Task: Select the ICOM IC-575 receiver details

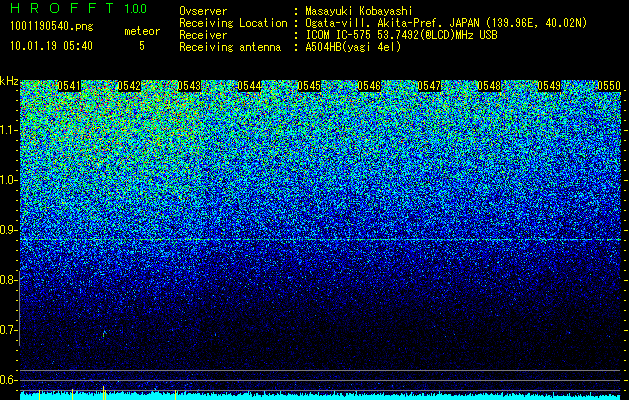Action: (x=401, y=35)
